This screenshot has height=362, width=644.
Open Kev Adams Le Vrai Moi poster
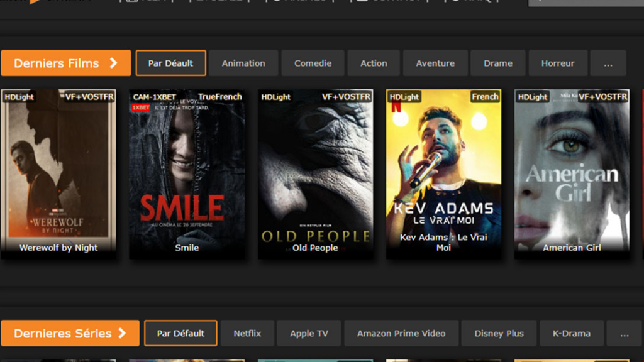click(443, 173)
